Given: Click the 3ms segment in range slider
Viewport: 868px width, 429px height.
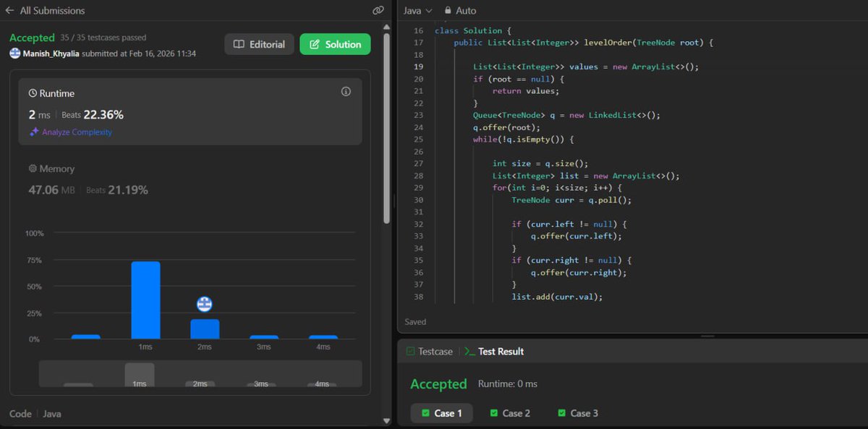Looking at the screenshot, I should [261, 383].
